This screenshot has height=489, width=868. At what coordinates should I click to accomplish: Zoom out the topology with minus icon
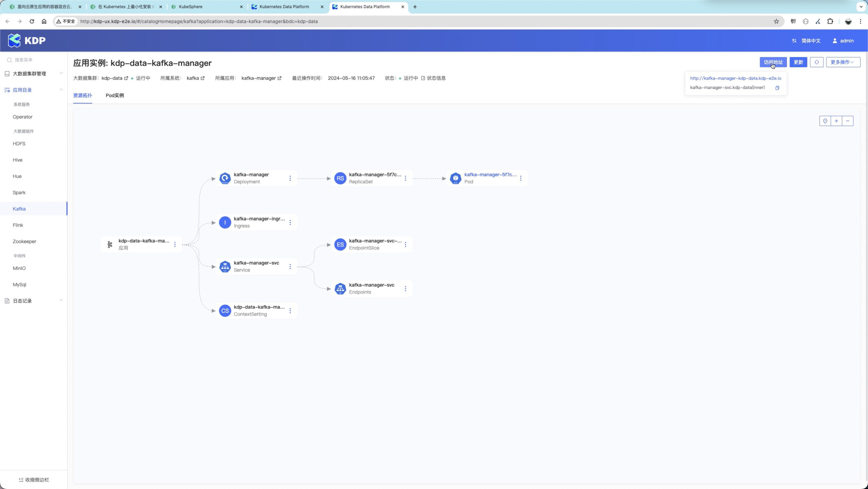[848, 121]
